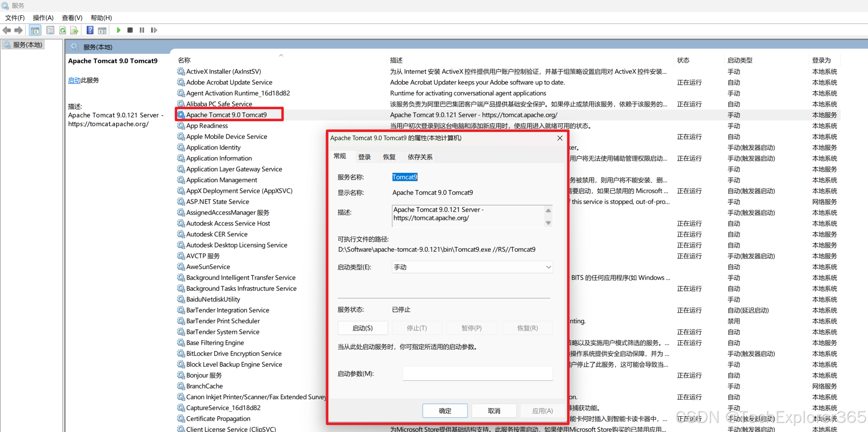Click the gear icon beside Apple Mobile Device Service
Screen dimensions: 868x432
181,136
